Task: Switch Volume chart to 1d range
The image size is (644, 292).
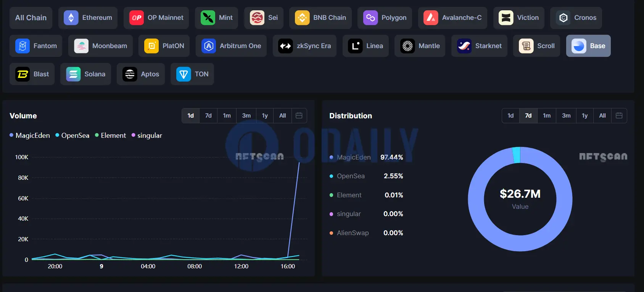Action: tap(191, 116)
